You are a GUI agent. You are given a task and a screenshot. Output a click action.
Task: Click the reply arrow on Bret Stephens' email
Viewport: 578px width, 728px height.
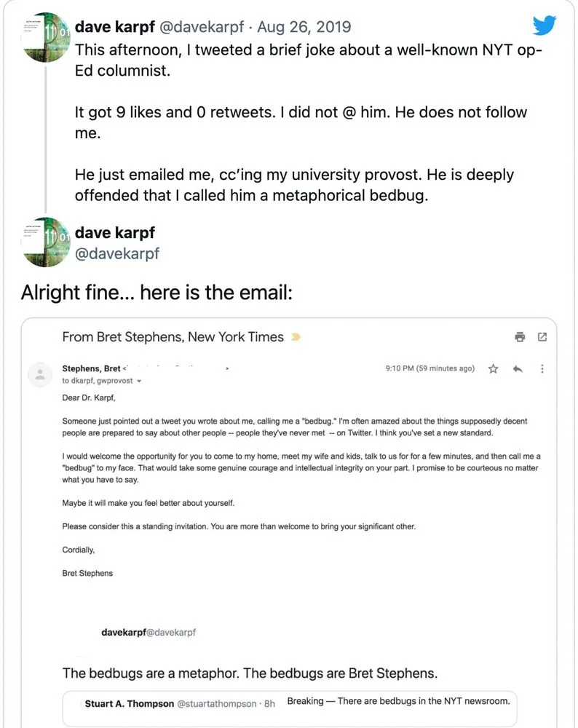(x=518, y=368)
